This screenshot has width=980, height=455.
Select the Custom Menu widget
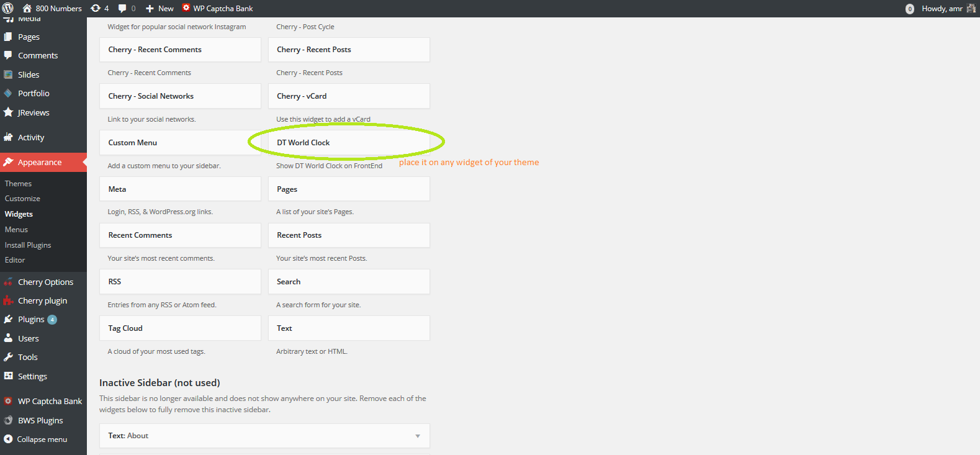180,143
